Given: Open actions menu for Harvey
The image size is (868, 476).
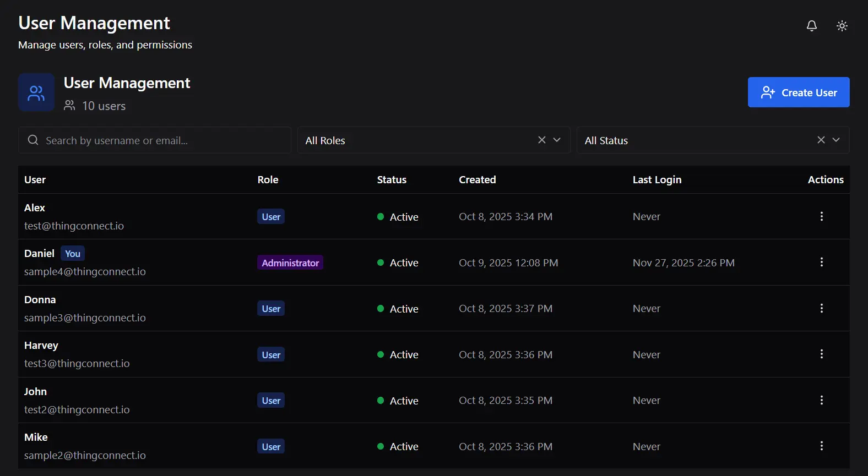Looking at the screenshot, I should [x=821, y=354].
